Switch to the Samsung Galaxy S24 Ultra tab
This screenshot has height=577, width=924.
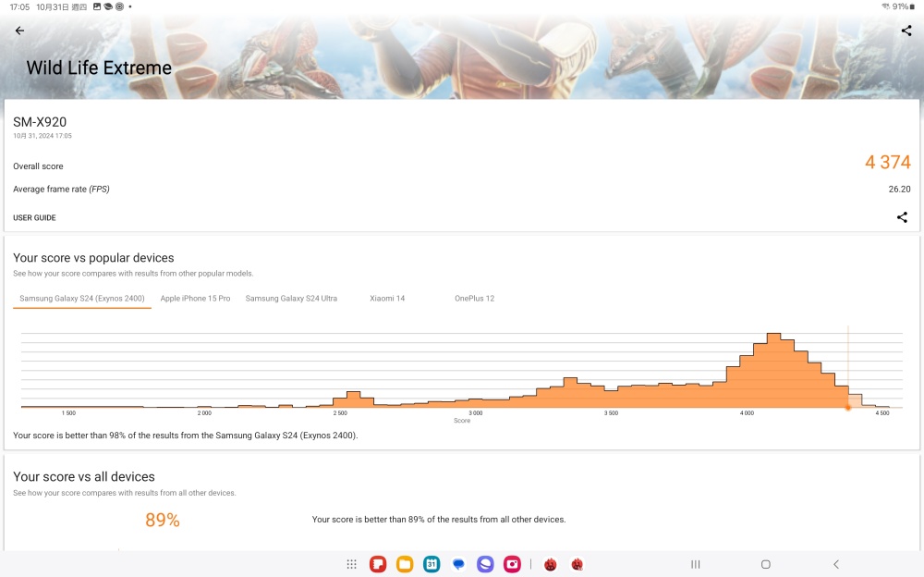pyautogui.click(x=291, y=299)
